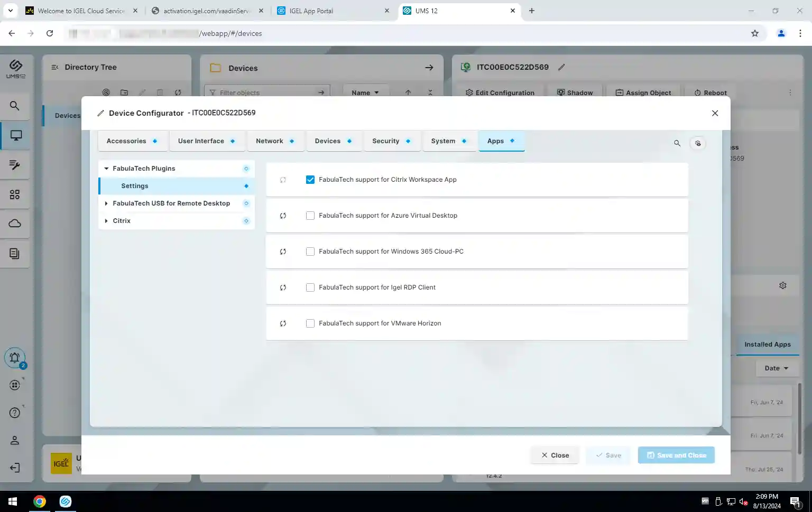812x512 pixels.
Task: Click the Close button in dialog footer
Action: pyautogui.click(x=555, y=455)
